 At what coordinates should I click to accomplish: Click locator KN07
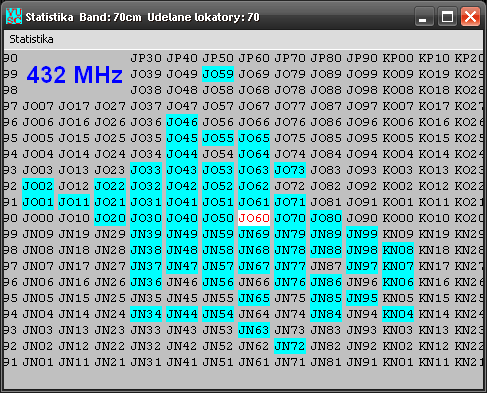[x=398, y=266]
